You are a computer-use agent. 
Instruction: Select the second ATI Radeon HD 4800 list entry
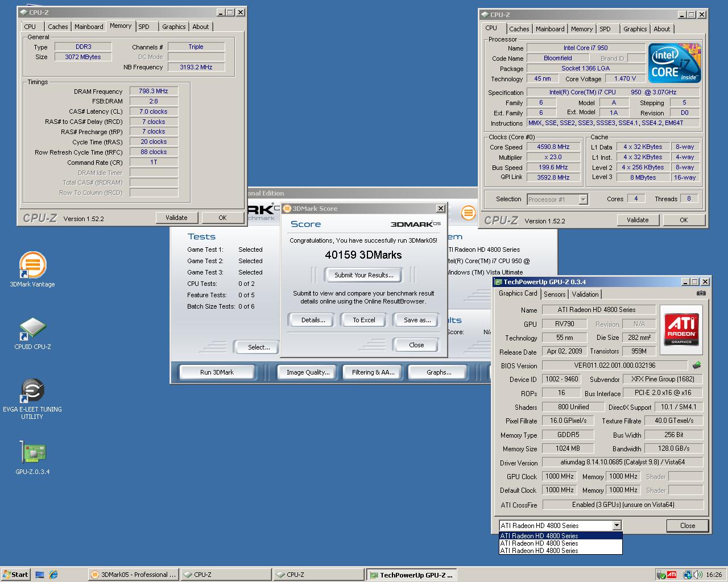click(x=561, y=543)
